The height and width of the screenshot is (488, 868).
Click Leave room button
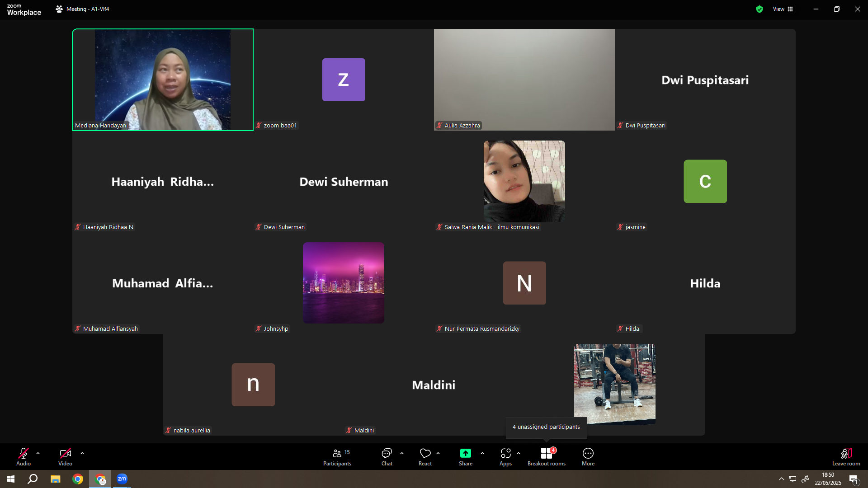[x=846, y=456]
